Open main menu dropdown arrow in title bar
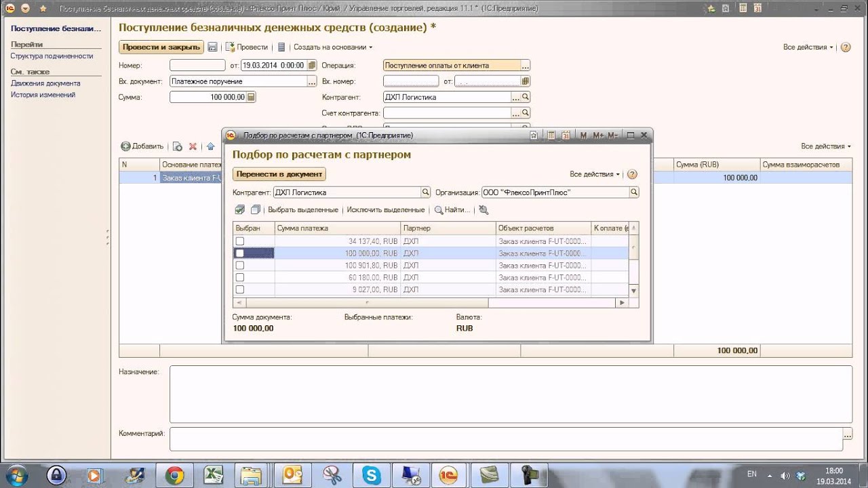The width and height of the screenshot is (868, 488). (25, 8)
